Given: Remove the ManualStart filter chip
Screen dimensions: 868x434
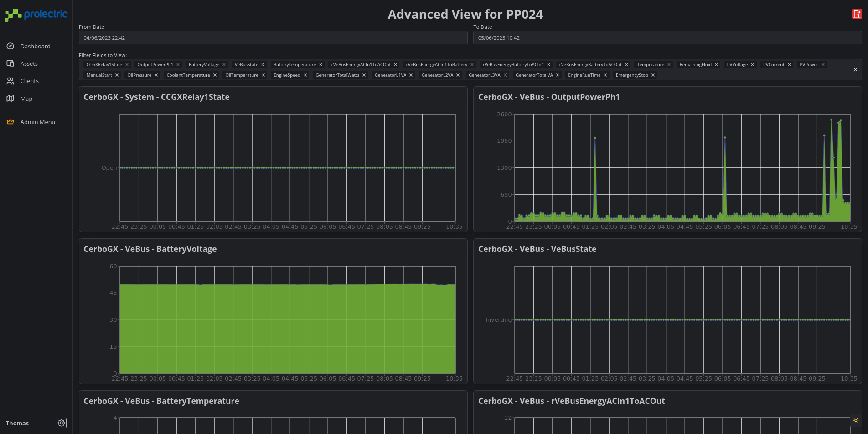Looking at the screenshot, I should (x=117, y=75).
